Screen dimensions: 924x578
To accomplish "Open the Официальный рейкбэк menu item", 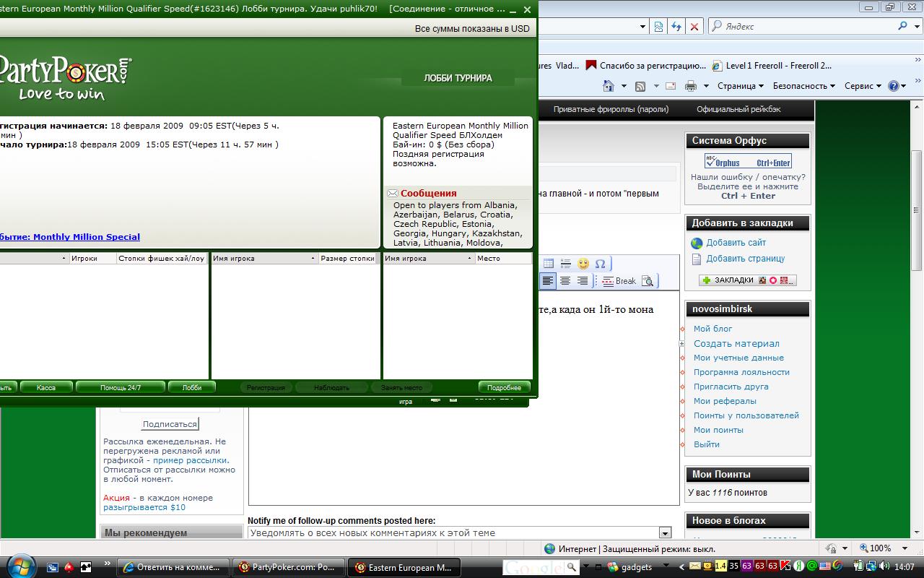I will [738, 110].
